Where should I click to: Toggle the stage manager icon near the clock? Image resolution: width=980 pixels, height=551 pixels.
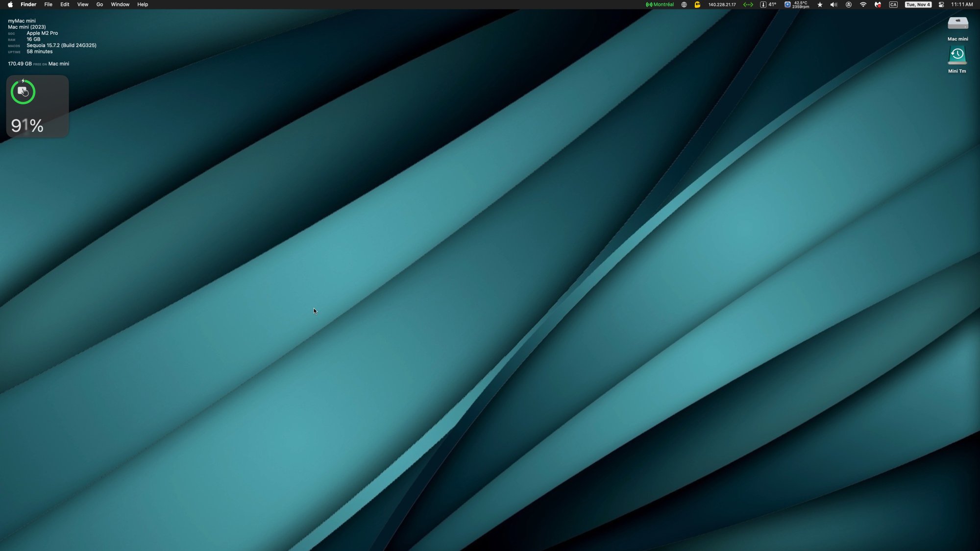940,4
